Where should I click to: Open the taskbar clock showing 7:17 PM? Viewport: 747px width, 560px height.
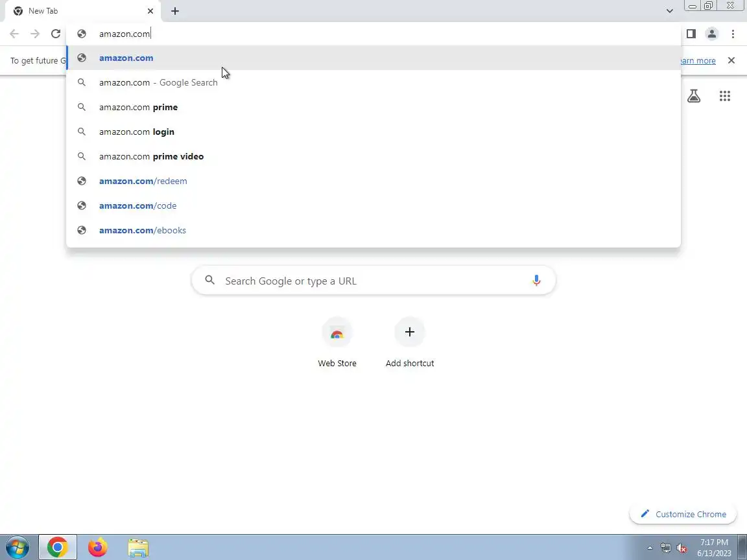pos(714,548)
